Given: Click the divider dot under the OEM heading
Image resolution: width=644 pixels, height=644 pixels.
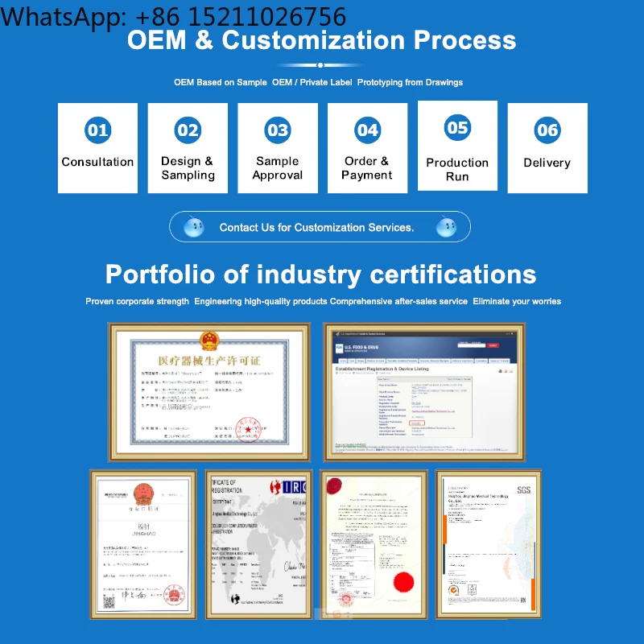Looking at the screenshot, I should [x=320, y=65].
